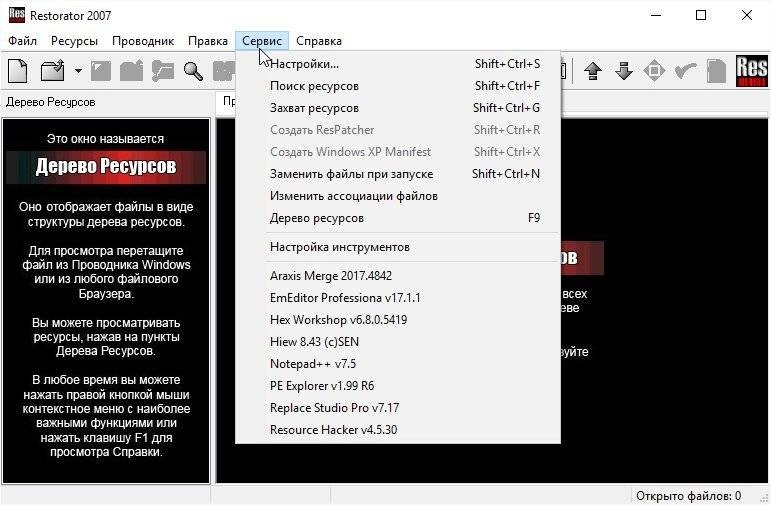Click the Дерево Ресурсов panel header label
Viewport: 771px width, 505px height.
[51, 102]
